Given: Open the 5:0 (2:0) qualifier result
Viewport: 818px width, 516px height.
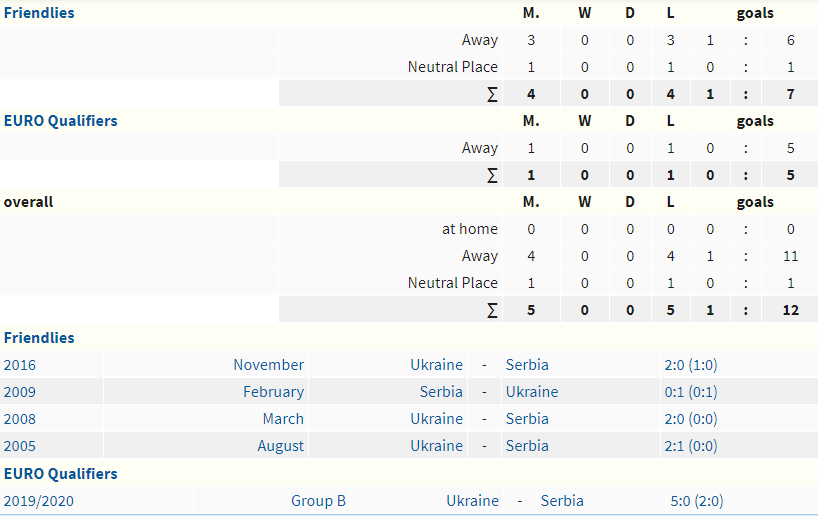Looking at the screenshot, I should coord(697,501).
